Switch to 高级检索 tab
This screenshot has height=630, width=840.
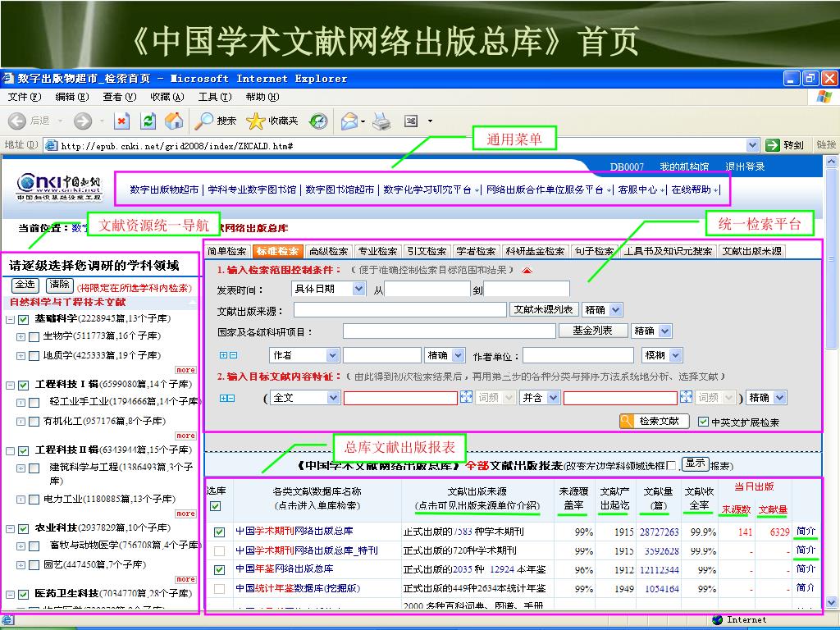click(328, 251)
